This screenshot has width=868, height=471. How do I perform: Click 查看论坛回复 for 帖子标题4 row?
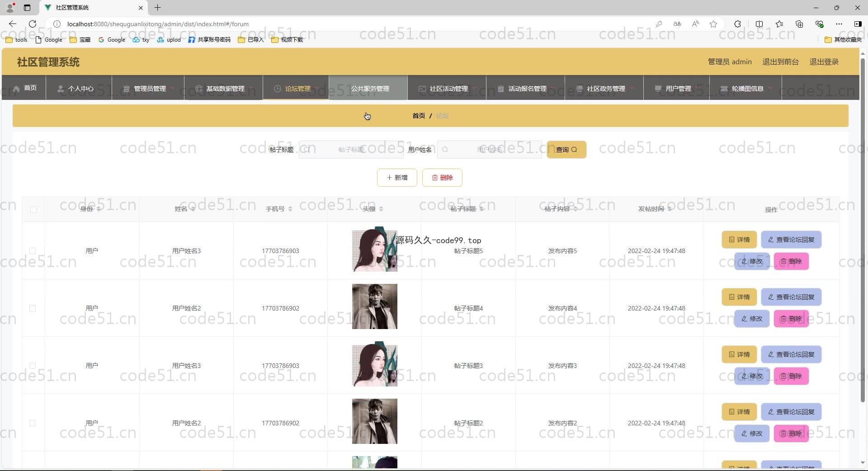tap(791, 297)
